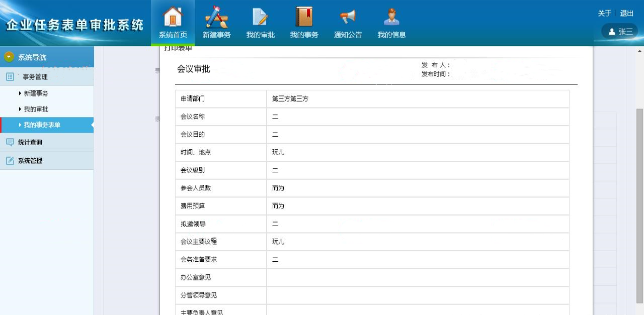Viewport: 644px width, 315px height.
Task: Click the 会议名称 row label
Action: coord(193,117)
